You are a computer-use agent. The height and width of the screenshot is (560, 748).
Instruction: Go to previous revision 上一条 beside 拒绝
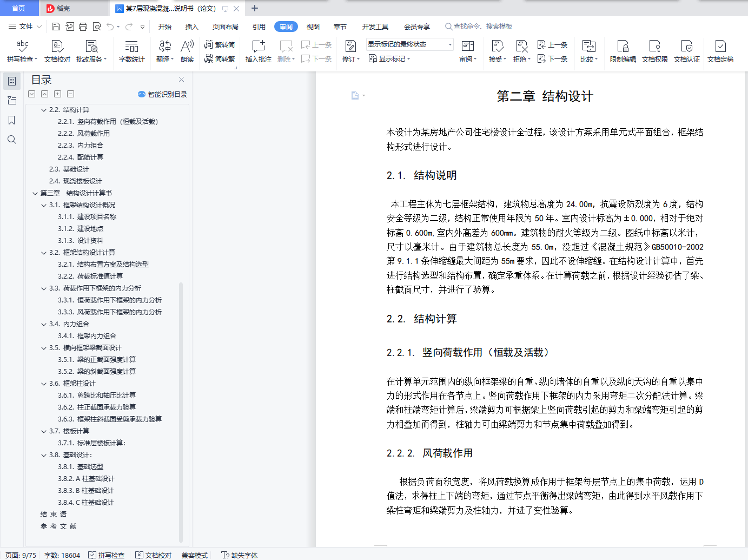click(x=552, y=45)
